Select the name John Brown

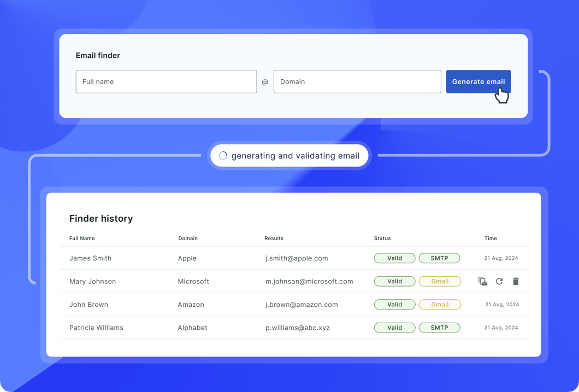pos(88,305)
